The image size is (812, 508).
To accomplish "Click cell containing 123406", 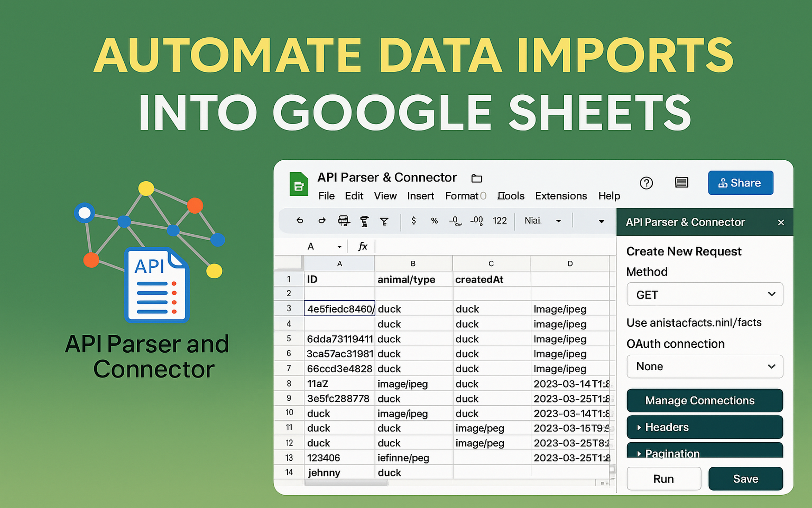I will pyautogui.click(x=339, y=458).
